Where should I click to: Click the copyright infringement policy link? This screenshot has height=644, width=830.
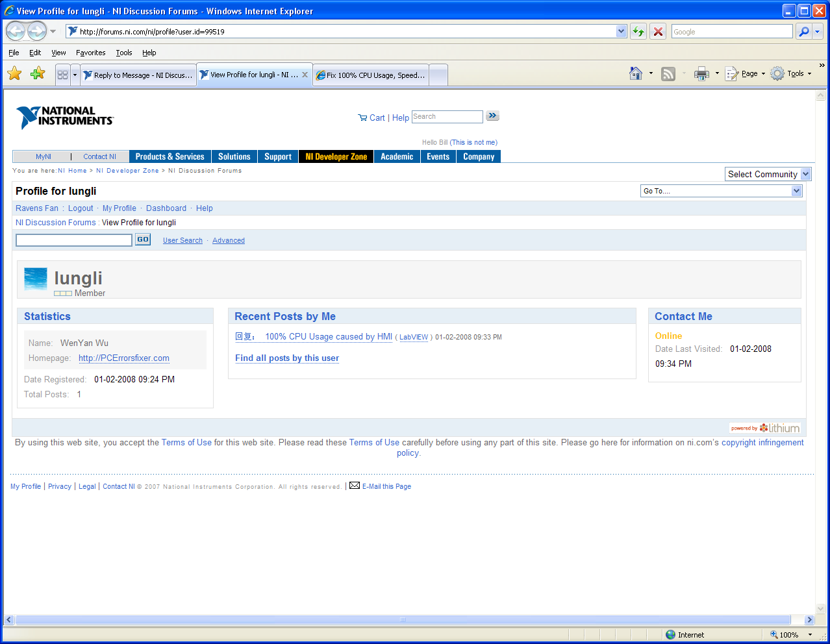click(x=762, y=442)
